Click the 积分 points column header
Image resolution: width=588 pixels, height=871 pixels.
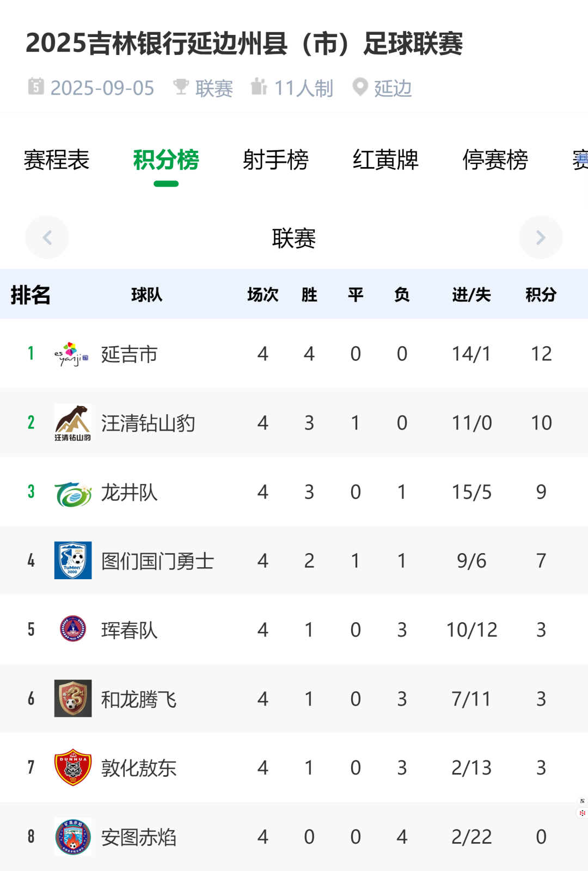click(541, 295)
